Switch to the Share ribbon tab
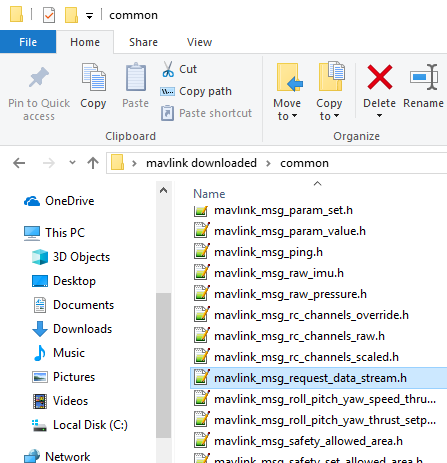The image size is (447, 463). (x=143, y=42)
